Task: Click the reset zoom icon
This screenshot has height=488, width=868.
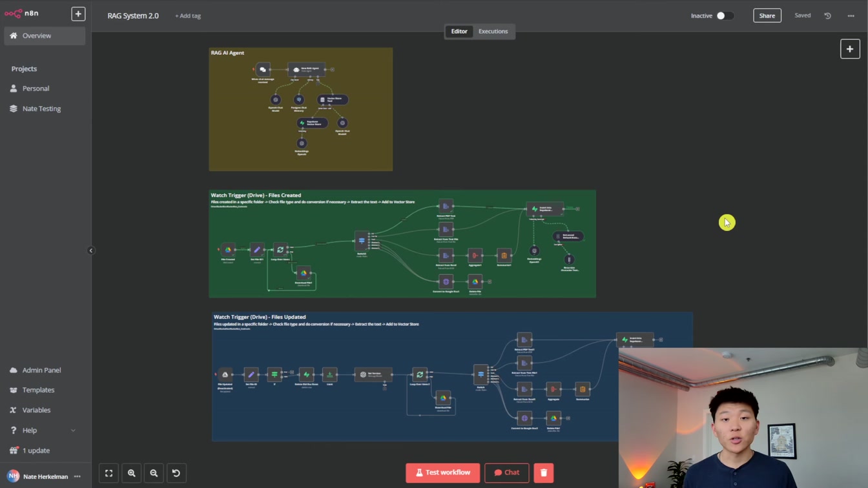Action: click(x=176, y=473)
